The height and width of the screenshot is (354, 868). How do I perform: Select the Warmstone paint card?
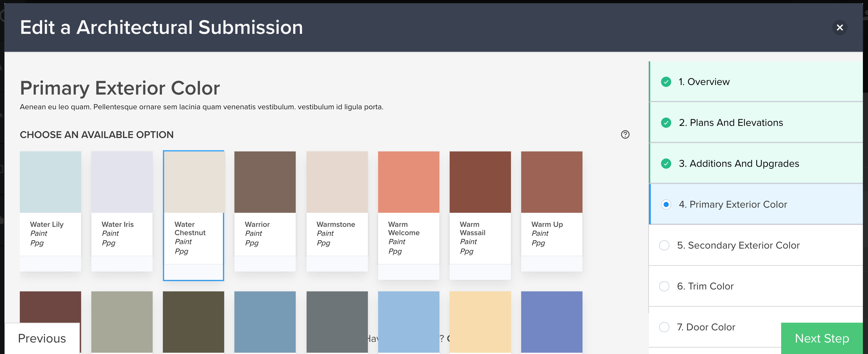click(337, 182)
